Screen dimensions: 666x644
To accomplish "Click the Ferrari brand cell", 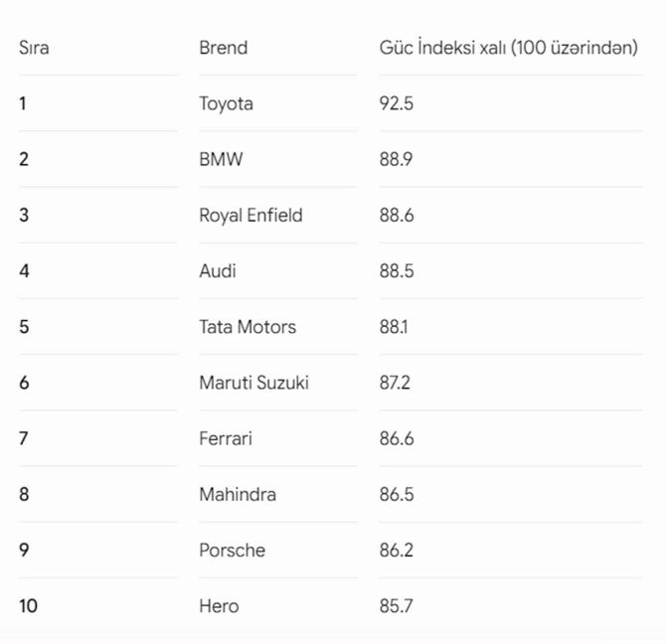I will [226, 438].
